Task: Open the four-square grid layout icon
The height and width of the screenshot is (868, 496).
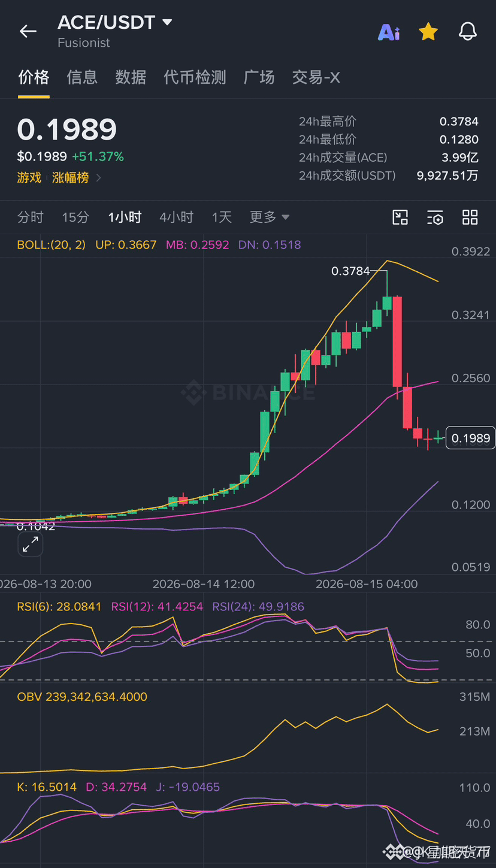Action: tap(470, 217)
